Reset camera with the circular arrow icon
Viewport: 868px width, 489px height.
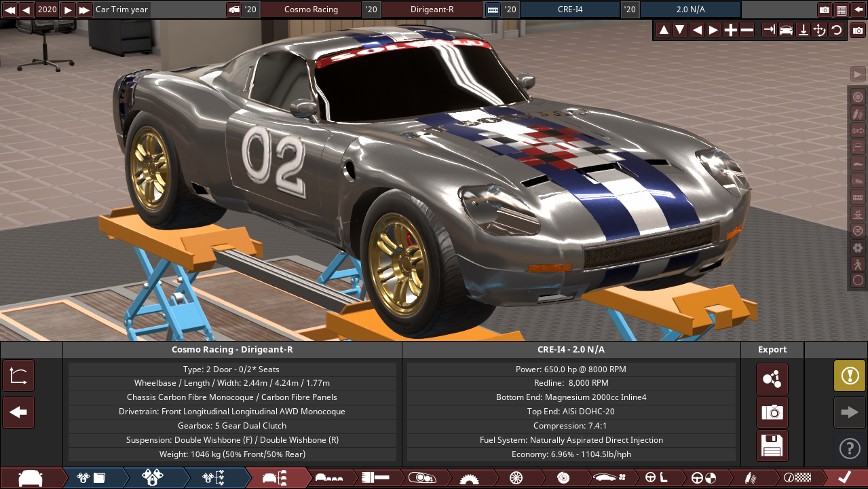tap(836, 30)
